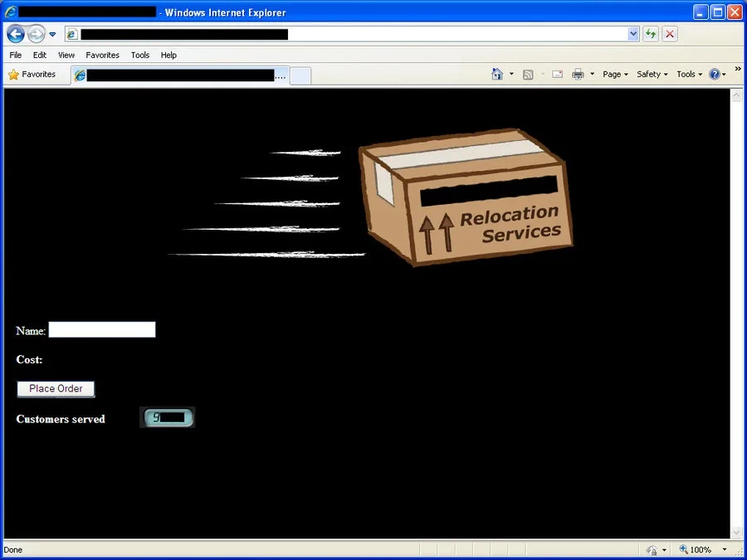747x560 pixels.
Task: Click the vertical scrollbar down arrow
Action: [x=736, y=532]
